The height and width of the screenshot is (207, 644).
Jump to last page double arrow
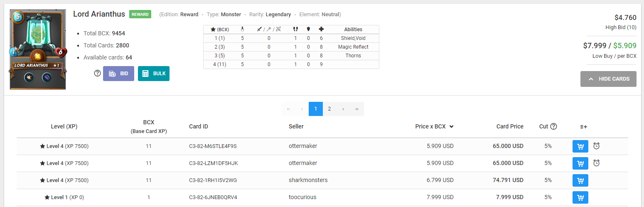click(x=357, y=109)
